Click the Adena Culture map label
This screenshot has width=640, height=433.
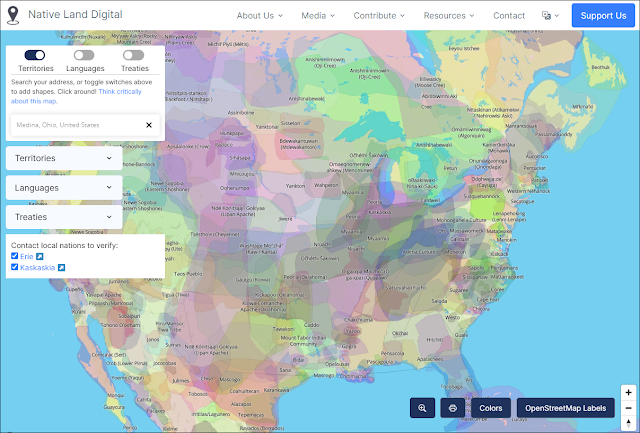click(419, 252)
